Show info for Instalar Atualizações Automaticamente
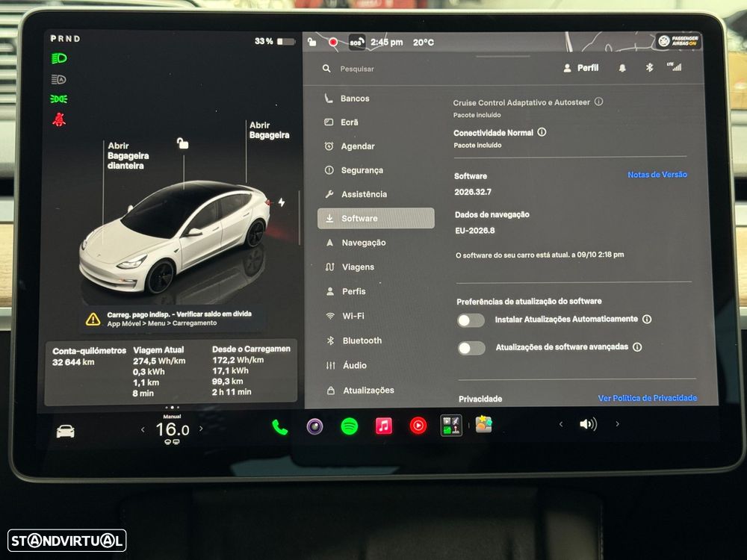The width and height of the screenshot is (747, 560). tap(646, 319)
